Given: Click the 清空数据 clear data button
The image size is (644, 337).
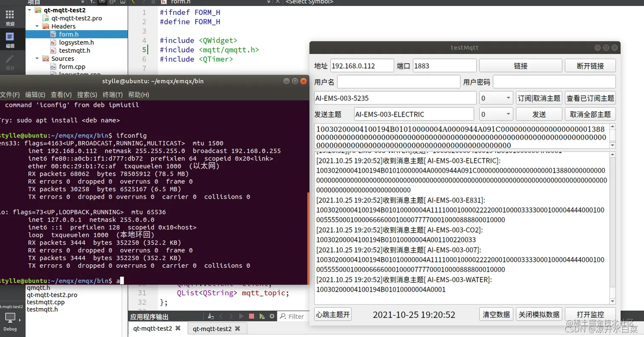Looking at the screenshot, I should click(496, 314).
